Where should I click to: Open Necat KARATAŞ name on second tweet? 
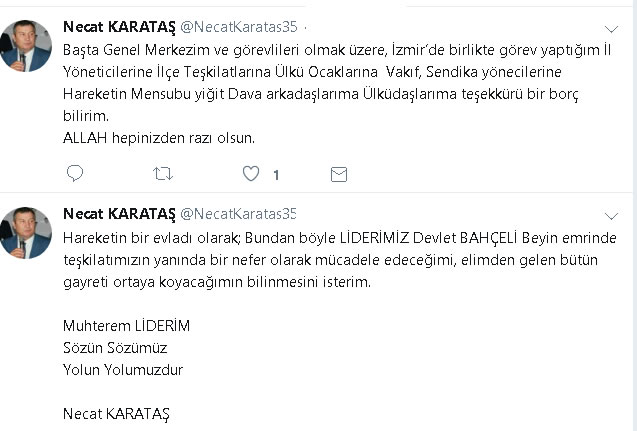click(118, 213)
